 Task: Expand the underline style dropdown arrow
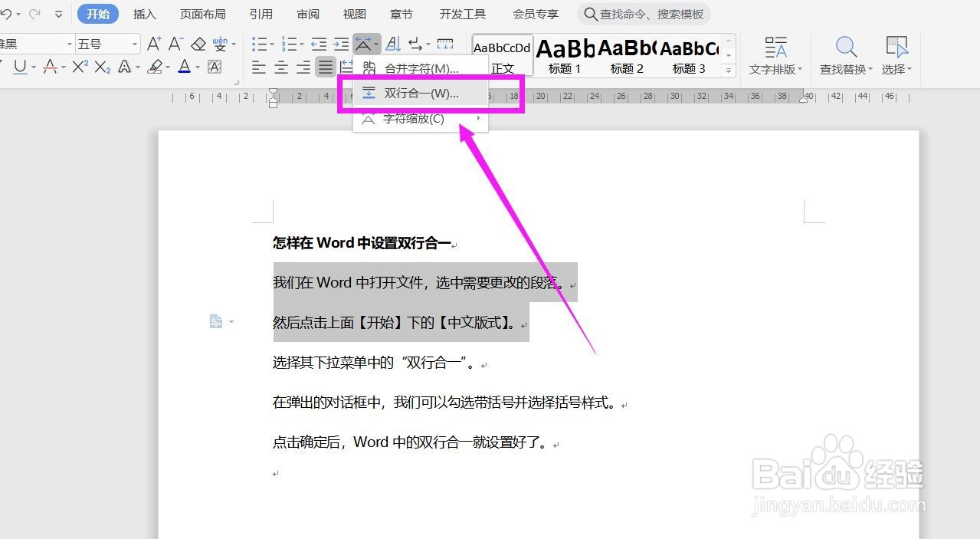32,67
